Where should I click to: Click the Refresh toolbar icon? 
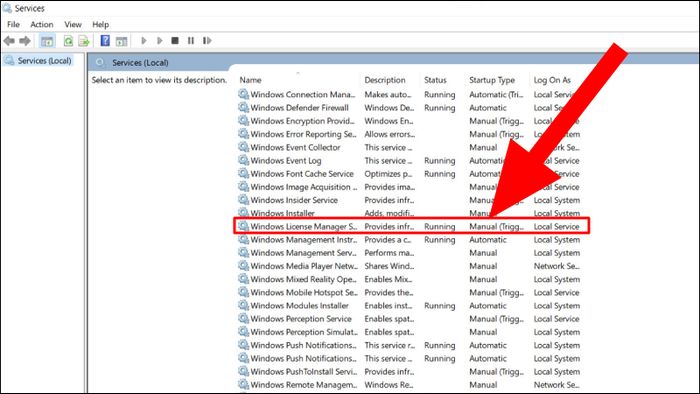point(68,41)
